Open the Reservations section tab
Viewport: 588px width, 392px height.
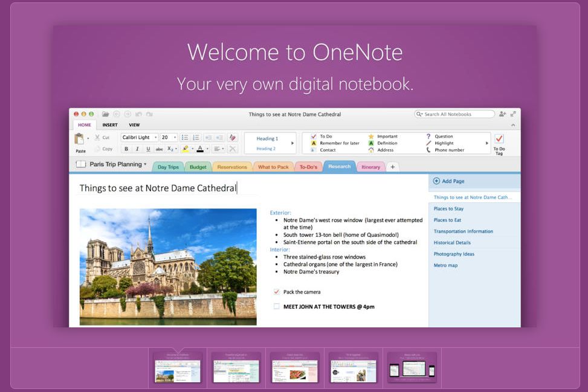click(232, 167)
